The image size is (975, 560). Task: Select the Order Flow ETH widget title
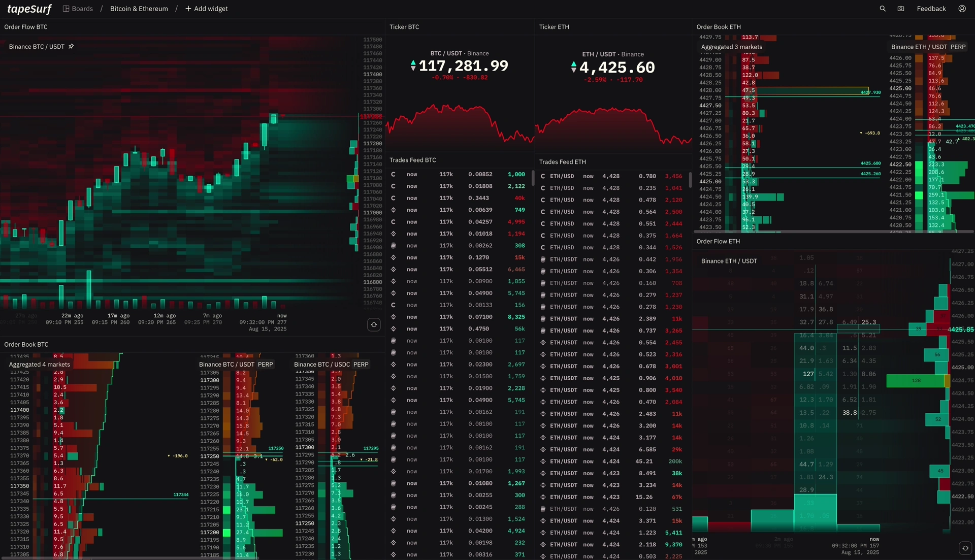click(x=718, y=241)
